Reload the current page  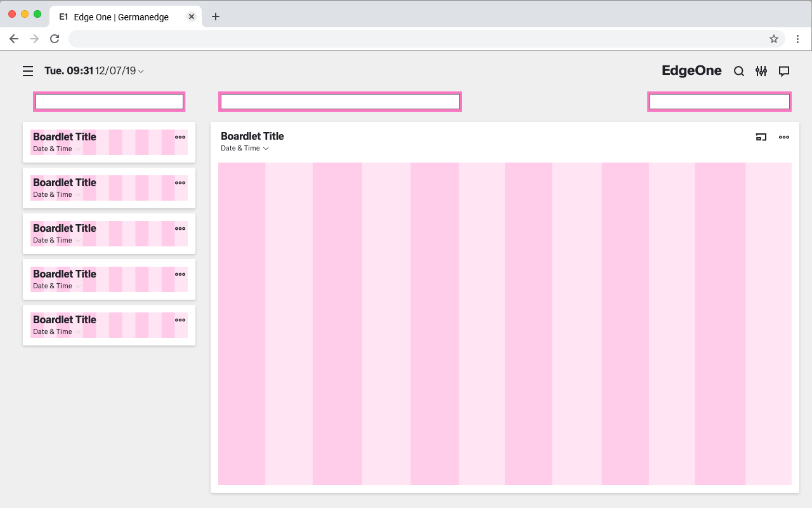(55, 39)
